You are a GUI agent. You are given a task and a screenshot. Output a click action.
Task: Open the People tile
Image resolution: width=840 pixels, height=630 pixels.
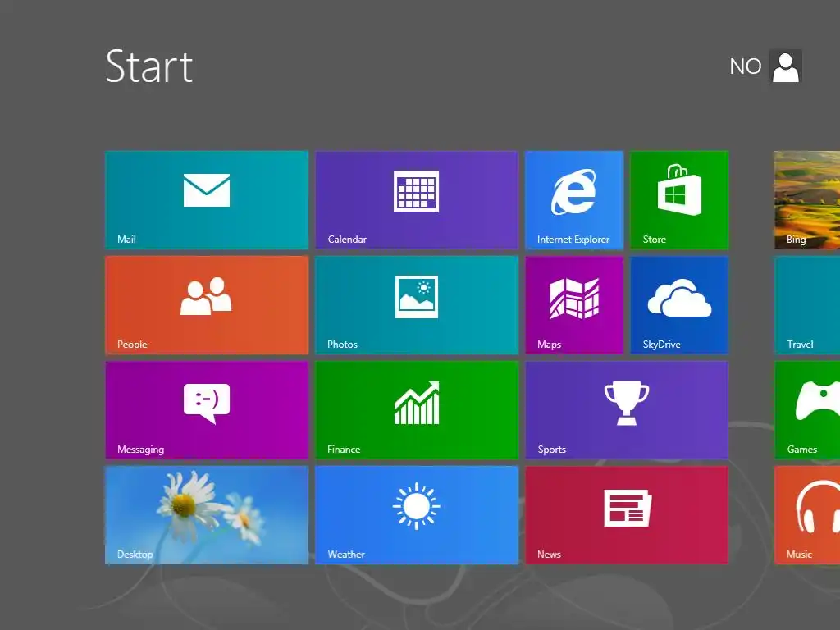tap(207, 305)
